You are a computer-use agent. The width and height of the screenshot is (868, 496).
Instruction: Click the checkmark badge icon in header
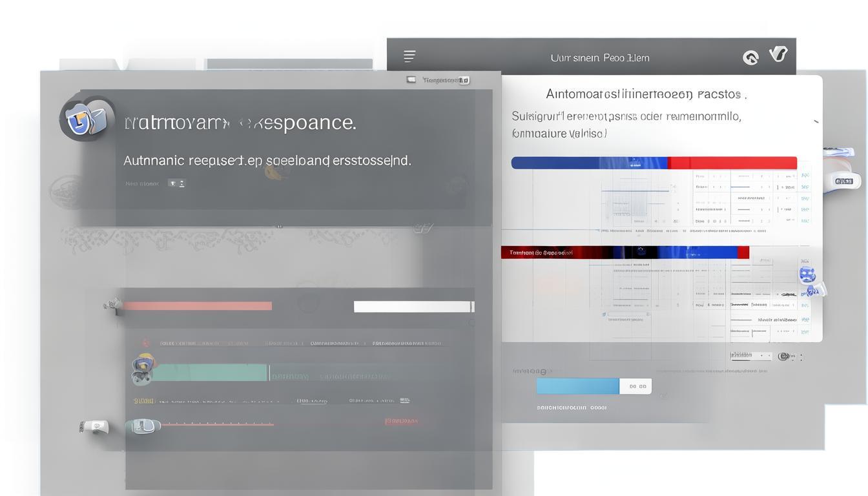click(x=778, y=54)
